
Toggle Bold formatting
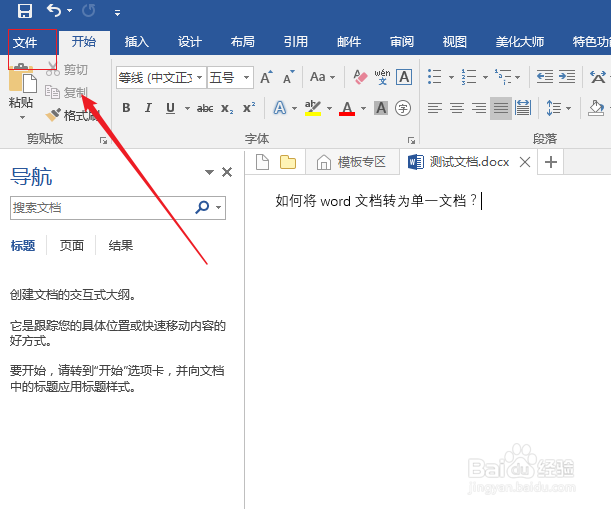[x=126, y=108]
